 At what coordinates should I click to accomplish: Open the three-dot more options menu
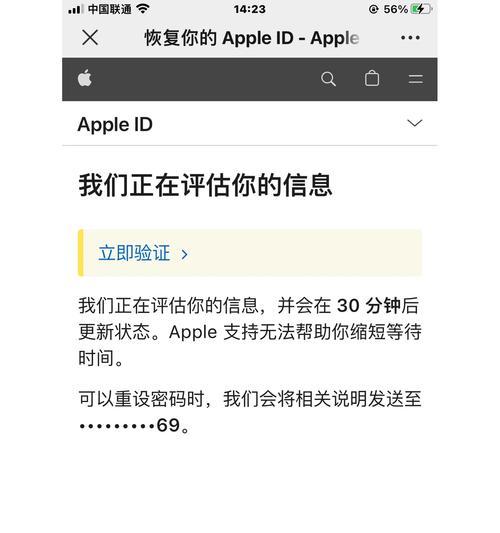pyautogui.click(x=410, y=37)
